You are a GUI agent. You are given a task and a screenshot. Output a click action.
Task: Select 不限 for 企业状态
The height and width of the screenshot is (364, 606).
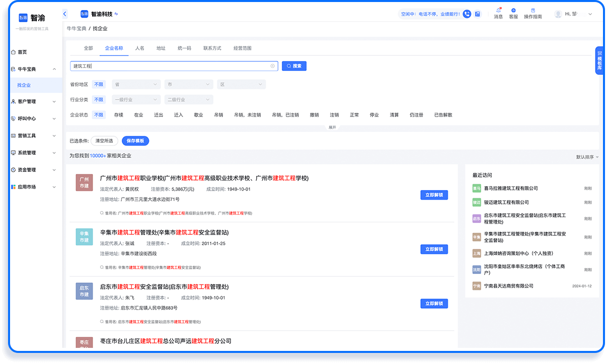pos(99,115)
